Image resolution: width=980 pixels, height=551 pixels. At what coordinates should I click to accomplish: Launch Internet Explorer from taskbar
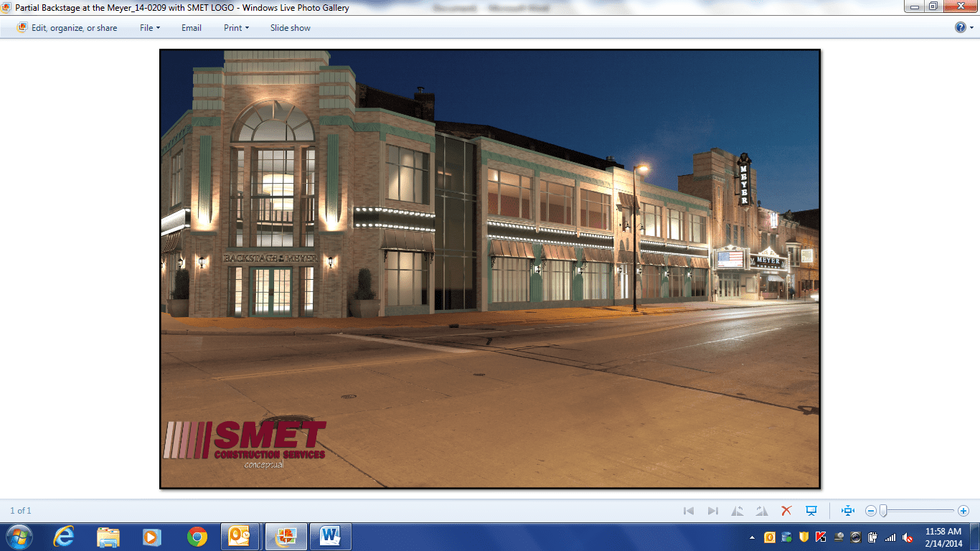pos(64,536)
